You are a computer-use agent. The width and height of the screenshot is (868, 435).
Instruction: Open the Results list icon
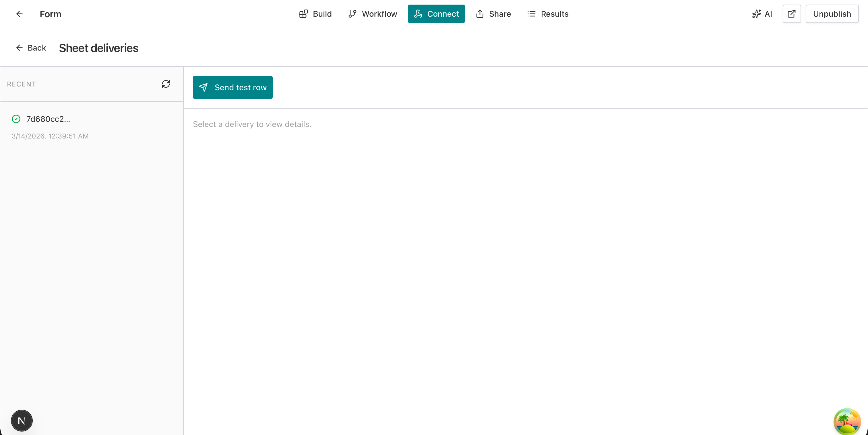(531, 14)
